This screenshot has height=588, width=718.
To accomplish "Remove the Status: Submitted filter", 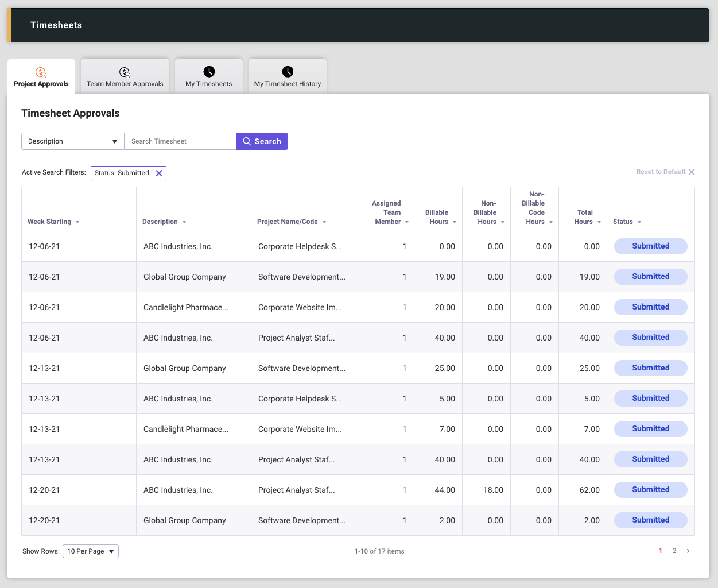I will pyautogui.click(x=159, y=173).
